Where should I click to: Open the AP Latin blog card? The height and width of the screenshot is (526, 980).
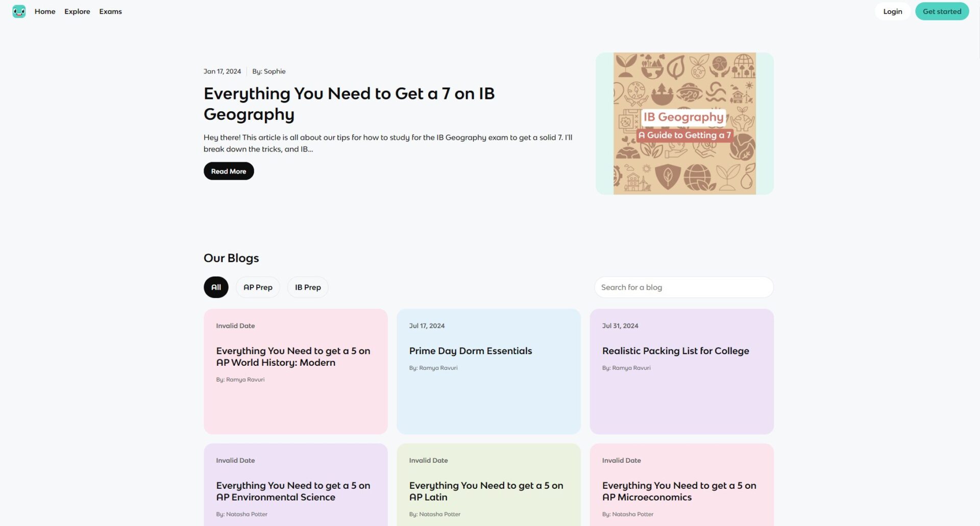point(488,485)
